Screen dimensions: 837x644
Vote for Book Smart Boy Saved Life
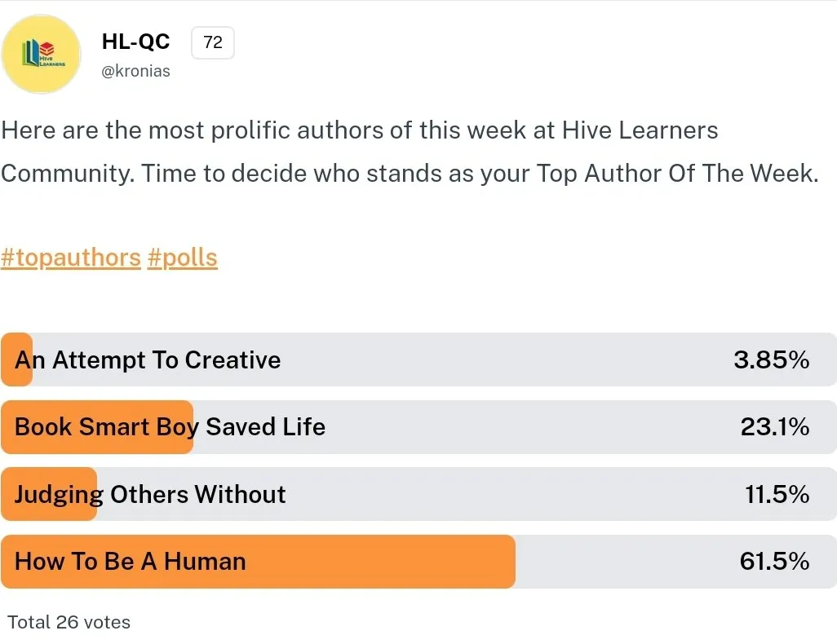click(418, 427)
